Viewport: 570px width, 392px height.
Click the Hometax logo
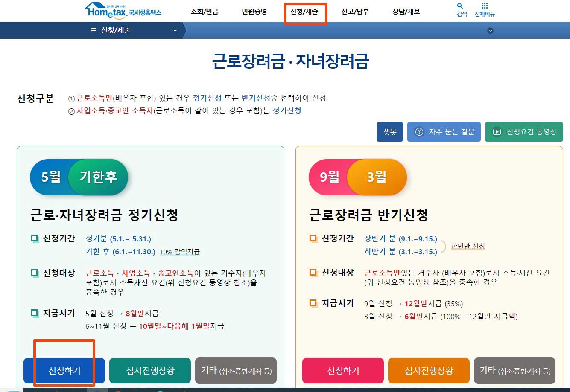click(123, 10)
